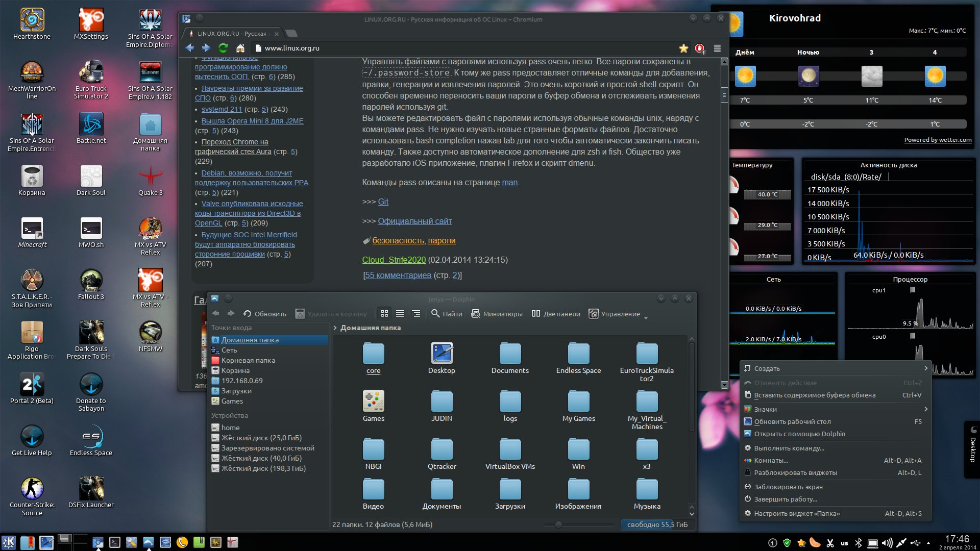The height and width of the screenshot is (551, 980).
Task: Click the Minecraft desktop icon
Action: tap(32, 231)
